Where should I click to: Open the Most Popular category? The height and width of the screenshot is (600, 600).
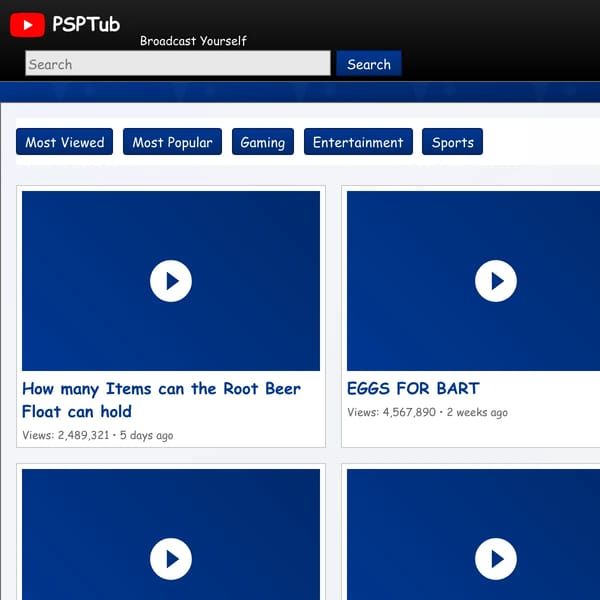coord(172,142)
